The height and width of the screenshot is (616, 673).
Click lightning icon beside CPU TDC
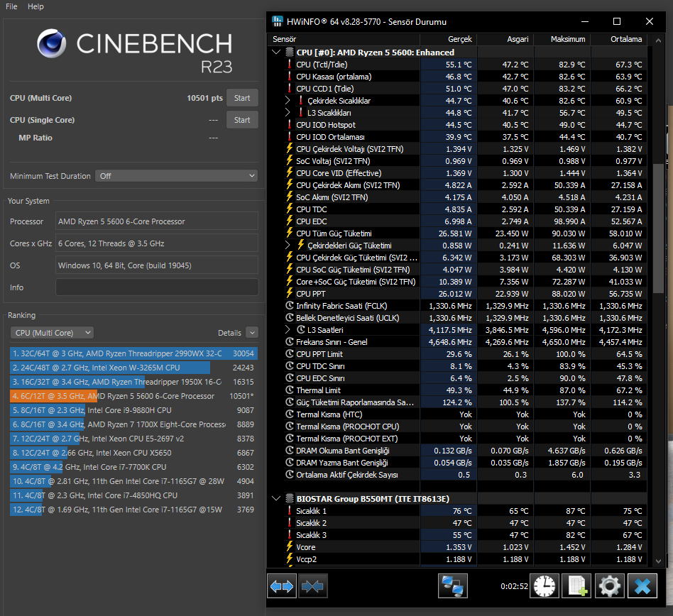[x=290, y=209]
